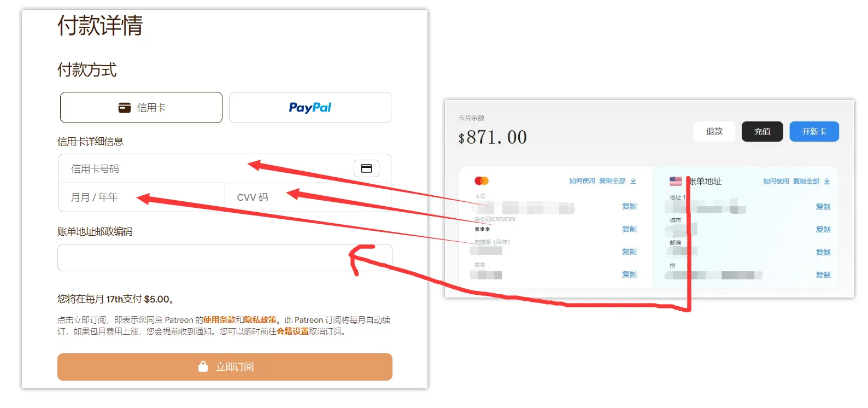
Task: Click the CVV 码 input field
Action: pos(308,197)
